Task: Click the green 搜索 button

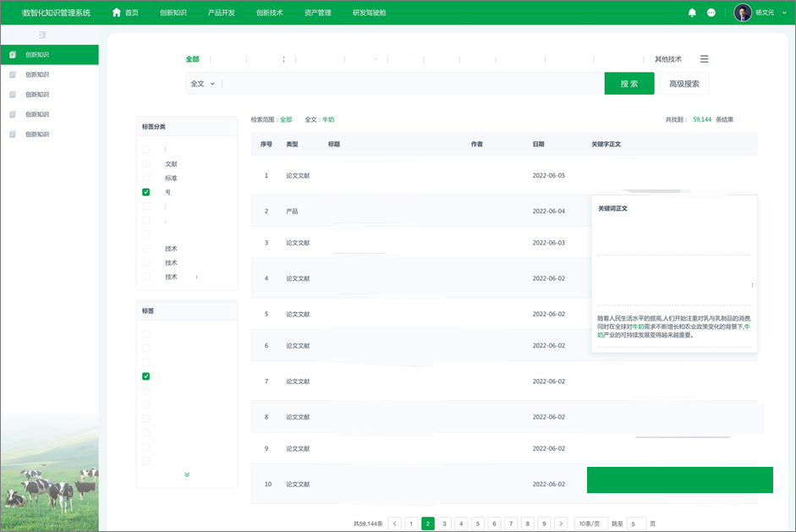Action: [629, 84]
